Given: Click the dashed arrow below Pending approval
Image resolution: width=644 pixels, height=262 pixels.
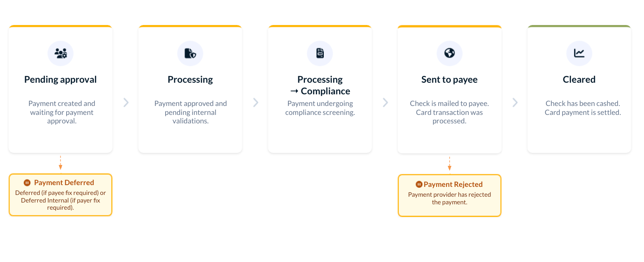Looking at the screenshot, I should click(x=60, y=163).
